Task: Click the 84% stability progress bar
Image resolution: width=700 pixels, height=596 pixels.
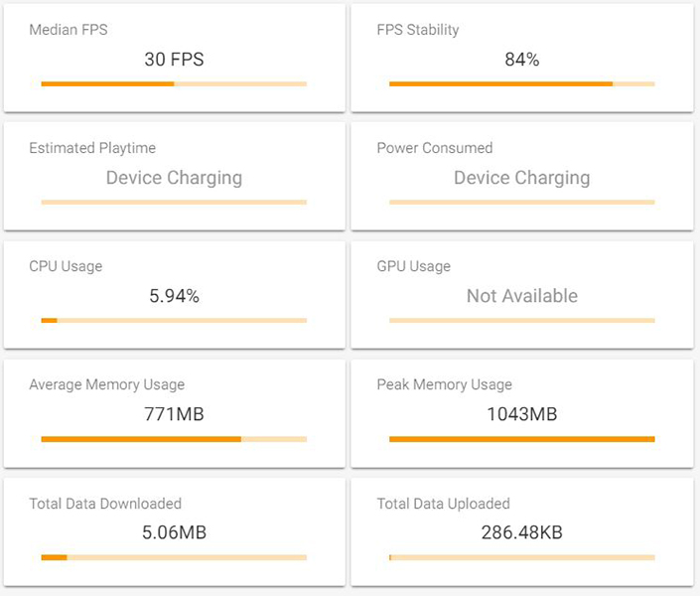Action: (522, 84)
